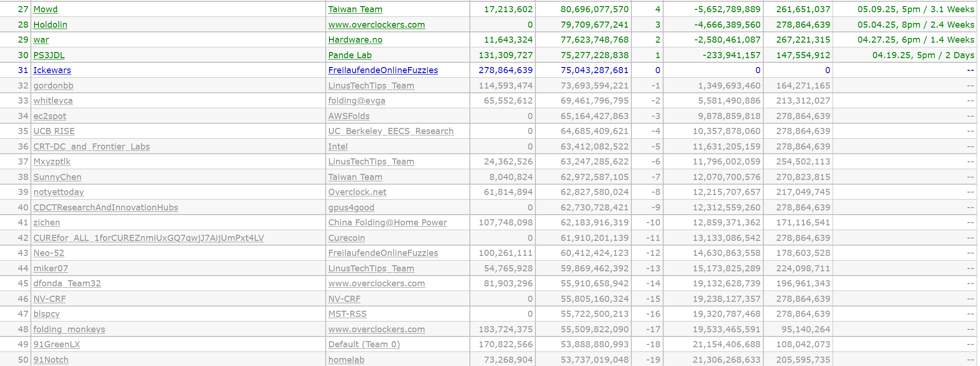The height and width of the screenshot is (366, 980).
Task: Open the Mowd user link
Action: coord(45,9)
